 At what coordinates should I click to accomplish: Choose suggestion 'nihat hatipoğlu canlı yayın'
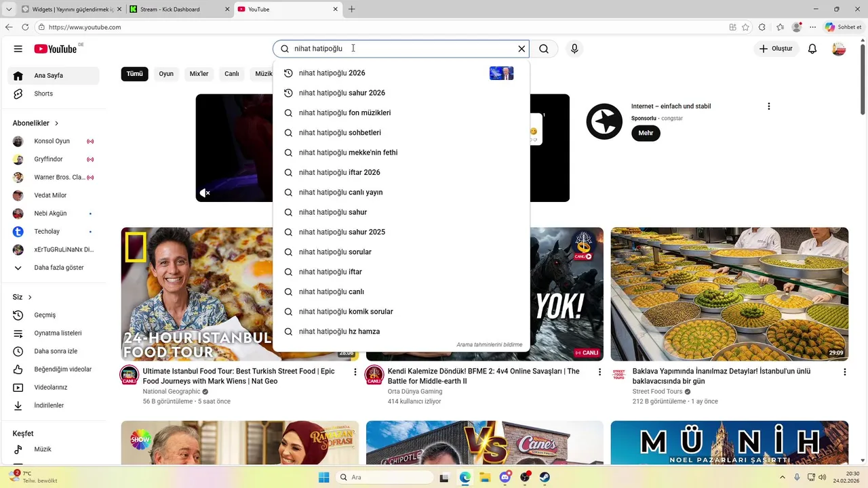[x=401, y=192]
